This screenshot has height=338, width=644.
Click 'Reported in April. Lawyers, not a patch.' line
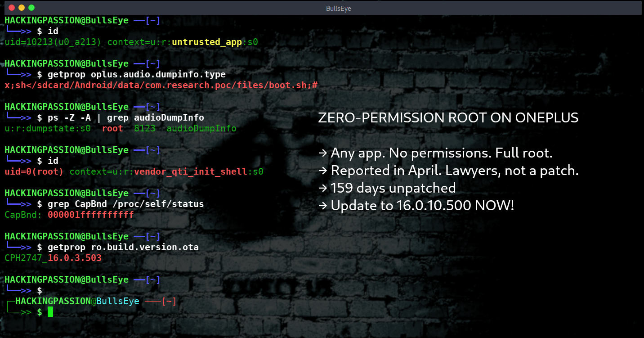[448, 171]
